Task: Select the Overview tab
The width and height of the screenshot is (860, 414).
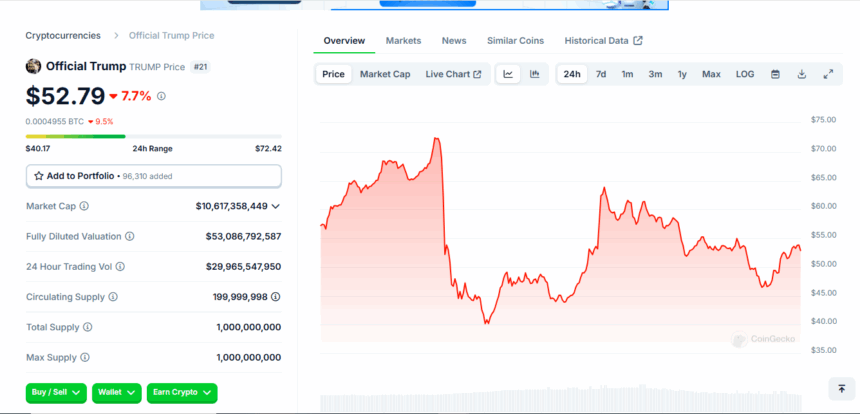Action: pos(344,41)
